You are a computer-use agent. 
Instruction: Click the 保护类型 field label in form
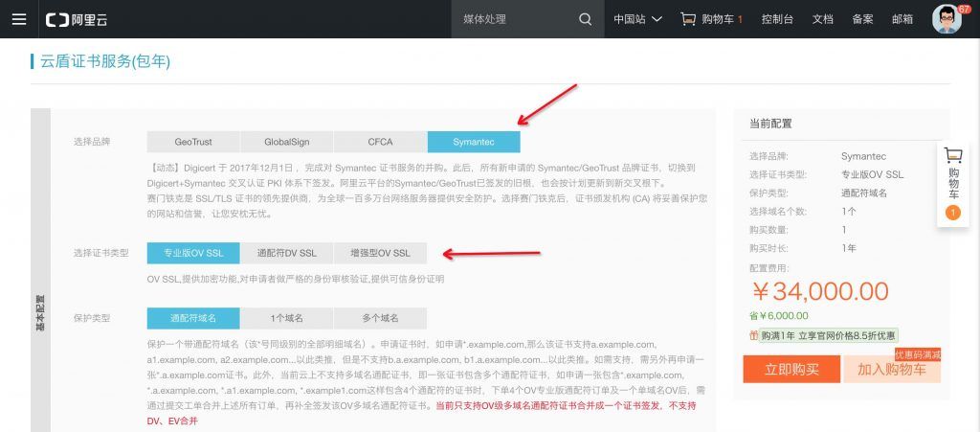click(92, 318)
